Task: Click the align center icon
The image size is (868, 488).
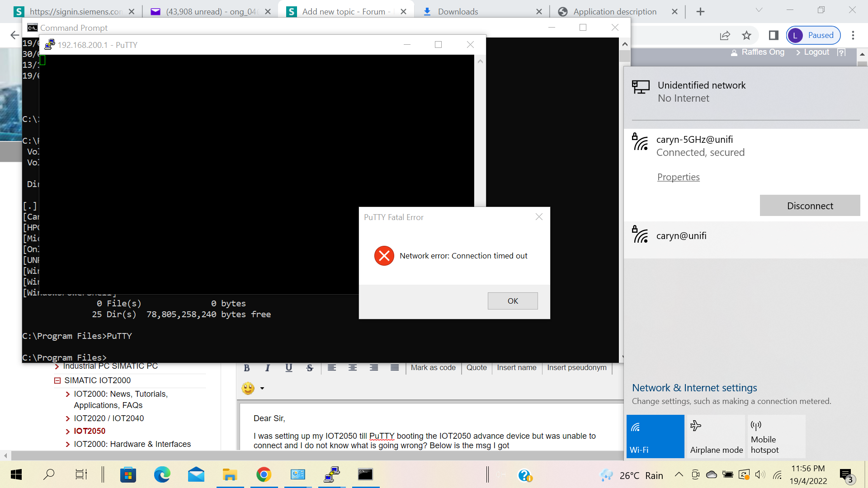Action: pyautogui.click(x=353, y=368)
